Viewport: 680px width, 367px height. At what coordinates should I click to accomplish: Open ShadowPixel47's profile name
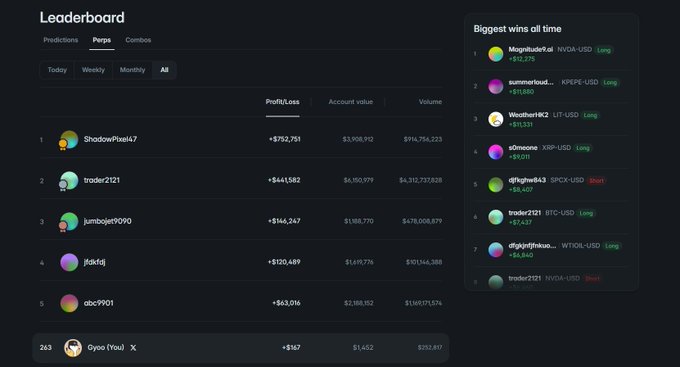(x=110, y=139)
